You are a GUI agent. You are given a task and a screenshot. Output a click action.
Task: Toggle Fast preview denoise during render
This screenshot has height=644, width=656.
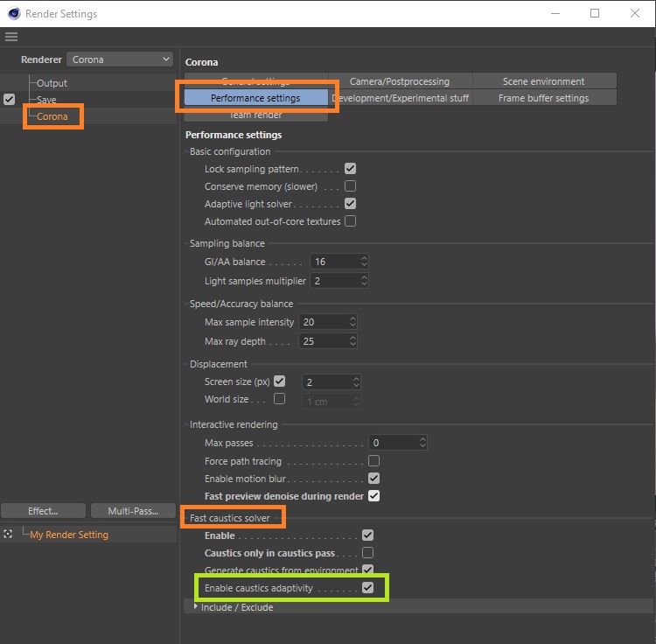tap(373, 496)
